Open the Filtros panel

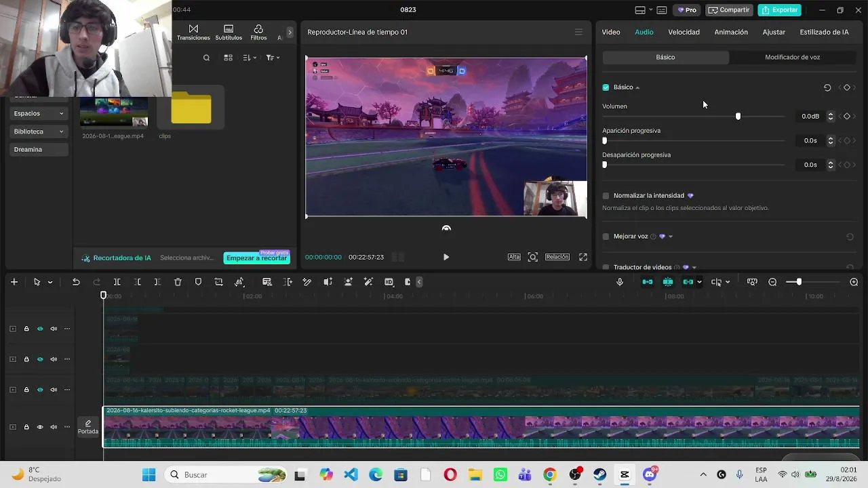pyautogui.click(x=258, y=33)
